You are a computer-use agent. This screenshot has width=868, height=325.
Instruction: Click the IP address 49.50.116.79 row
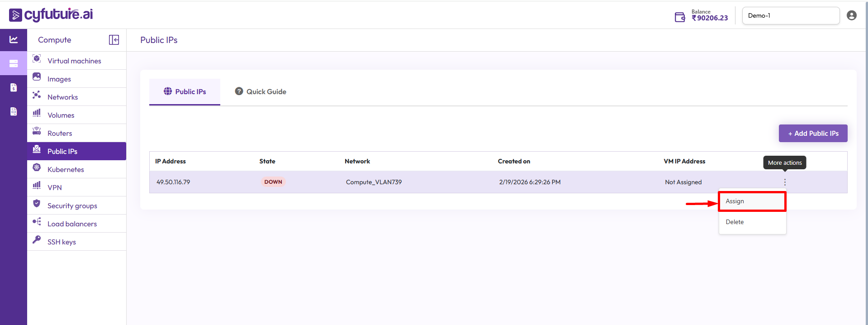173,182
